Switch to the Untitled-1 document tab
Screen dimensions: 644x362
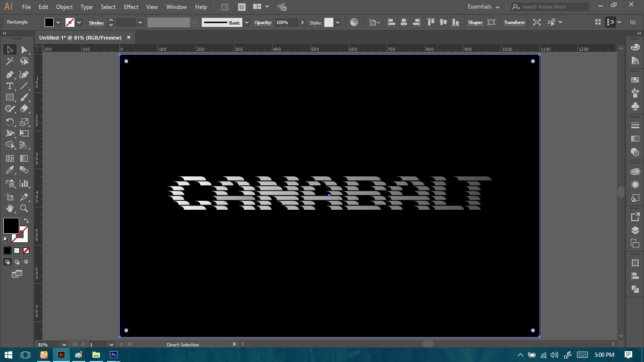(80, 38)
